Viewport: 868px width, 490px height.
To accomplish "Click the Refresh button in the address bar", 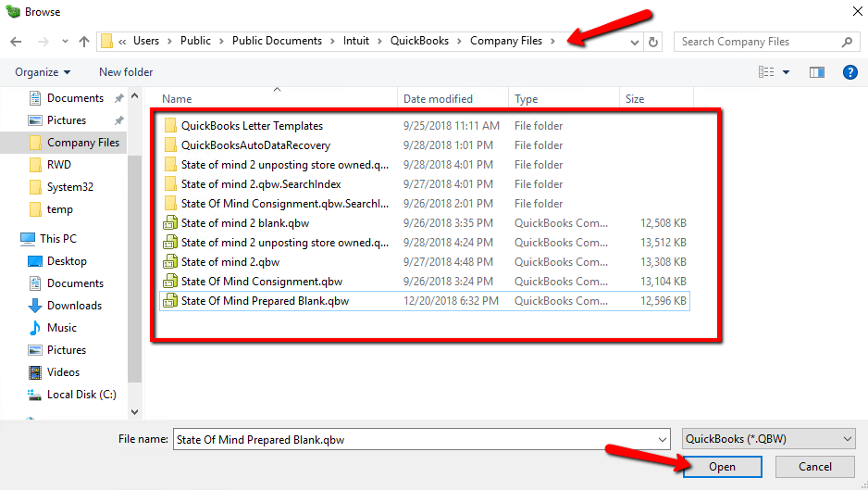I will (x=653, y=42).
